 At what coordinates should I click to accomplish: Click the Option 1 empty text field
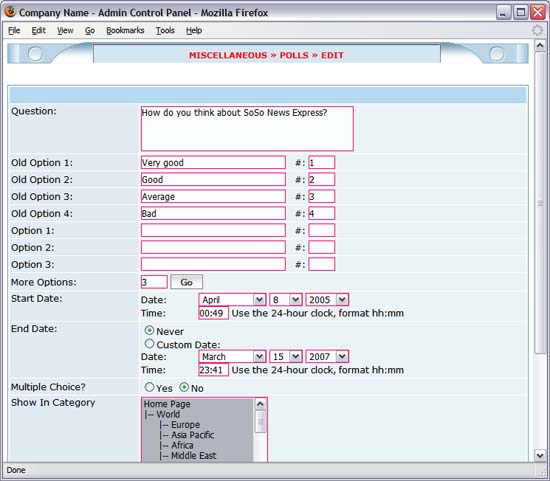tap(213, 231)
